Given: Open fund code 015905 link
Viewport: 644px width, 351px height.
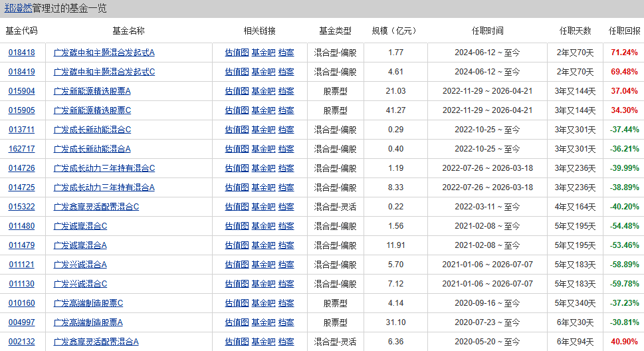Looking at the screenshot, I should coord(22,110).
